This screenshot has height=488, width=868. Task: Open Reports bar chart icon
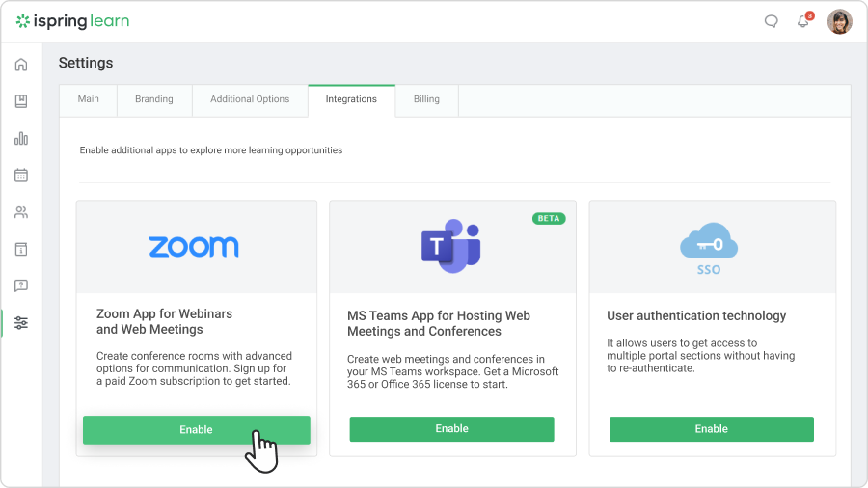tap(21, 138)
